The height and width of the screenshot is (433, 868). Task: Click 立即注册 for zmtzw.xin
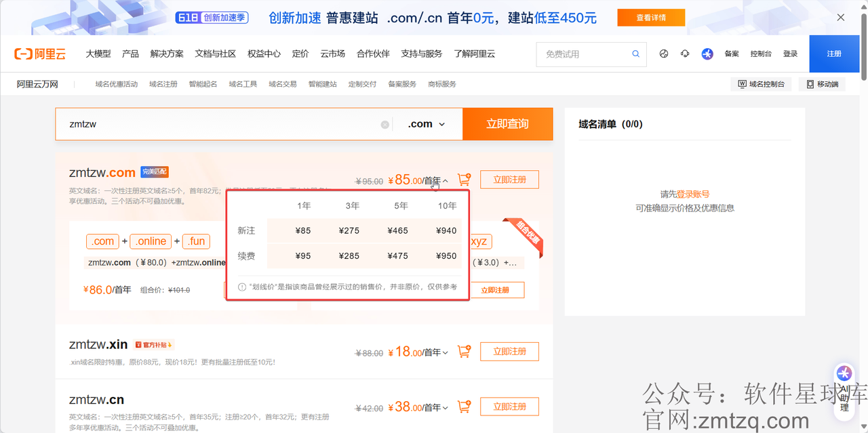tap(509, 352)
